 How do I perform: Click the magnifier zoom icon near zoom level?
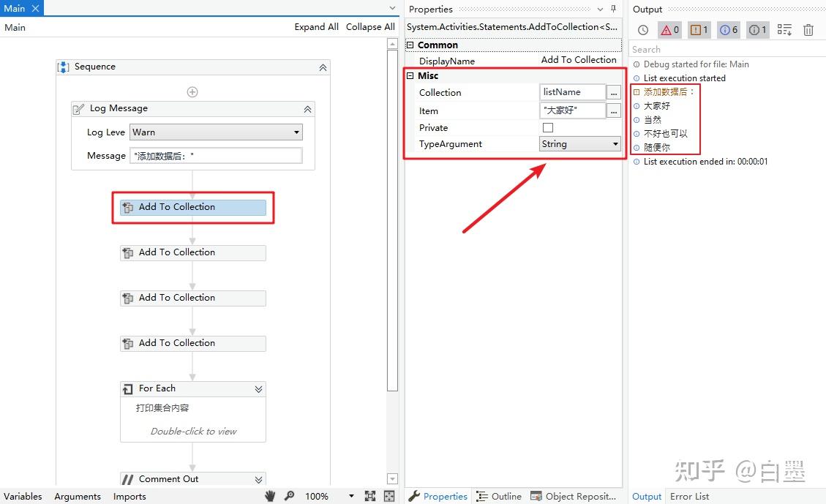[289, 495]
